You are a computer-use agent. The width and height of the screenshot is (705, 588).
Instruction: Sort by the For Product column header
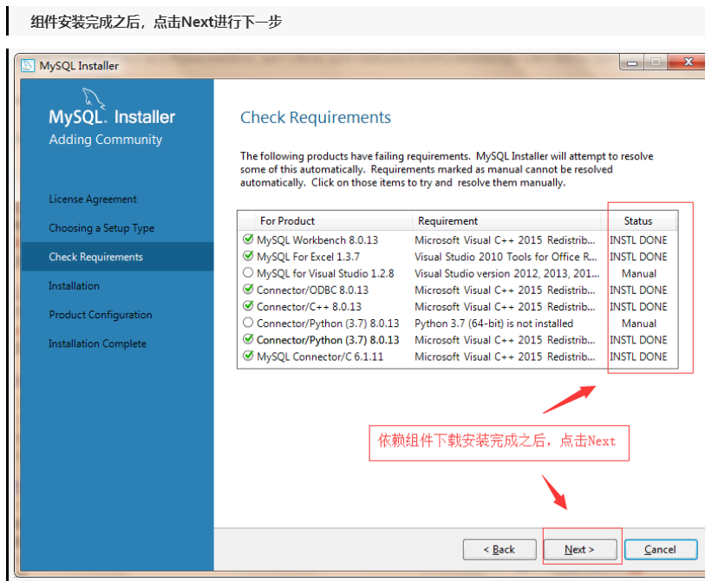click(x=333, y=221)
